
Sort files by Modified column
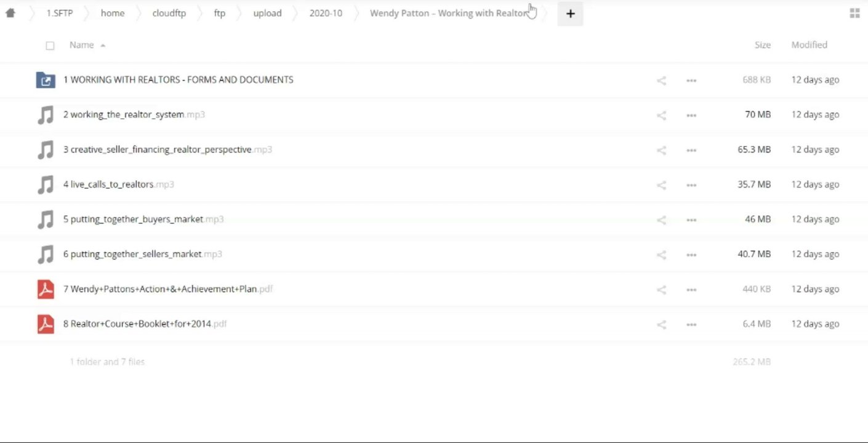(x=809, y=45)
